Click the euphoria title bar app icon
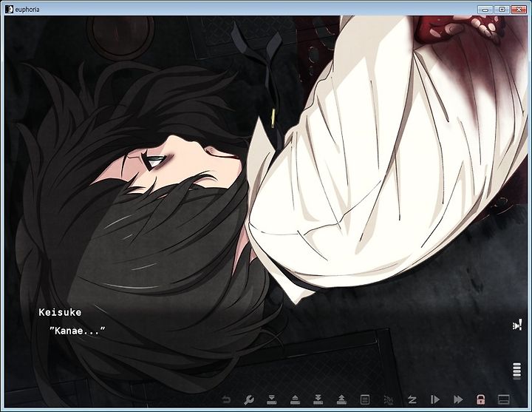 [9, 9]
